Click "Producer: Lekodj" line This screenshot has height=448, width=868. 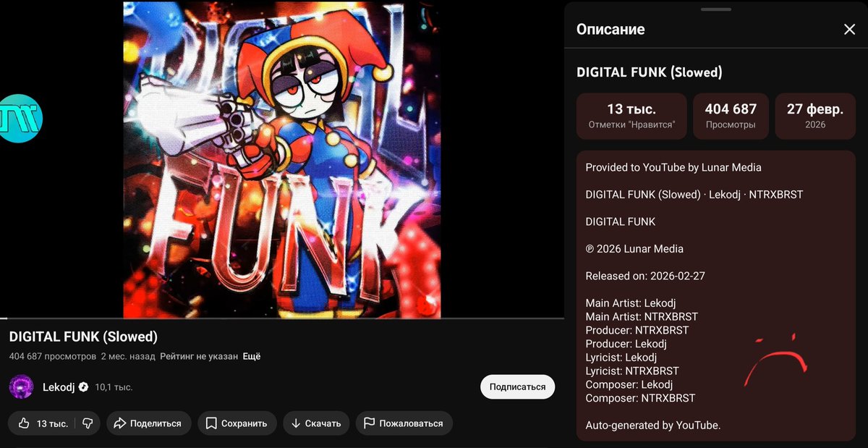coord(626,344)
